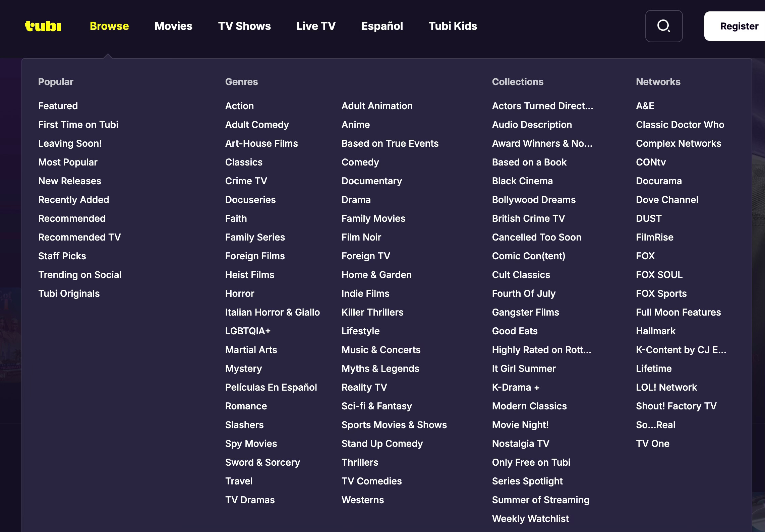Open Tubi Originals category
The width and height of the screenshot is (765, 532).
69,293
